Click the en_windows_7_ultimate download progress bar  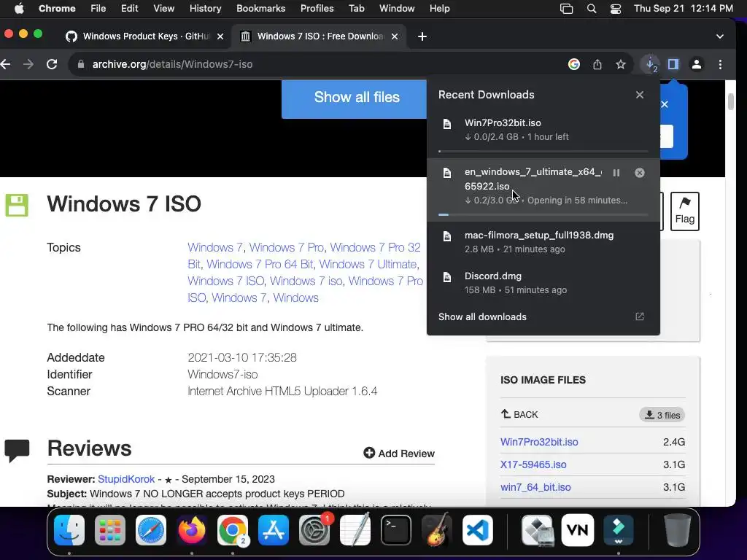point(543,215)
